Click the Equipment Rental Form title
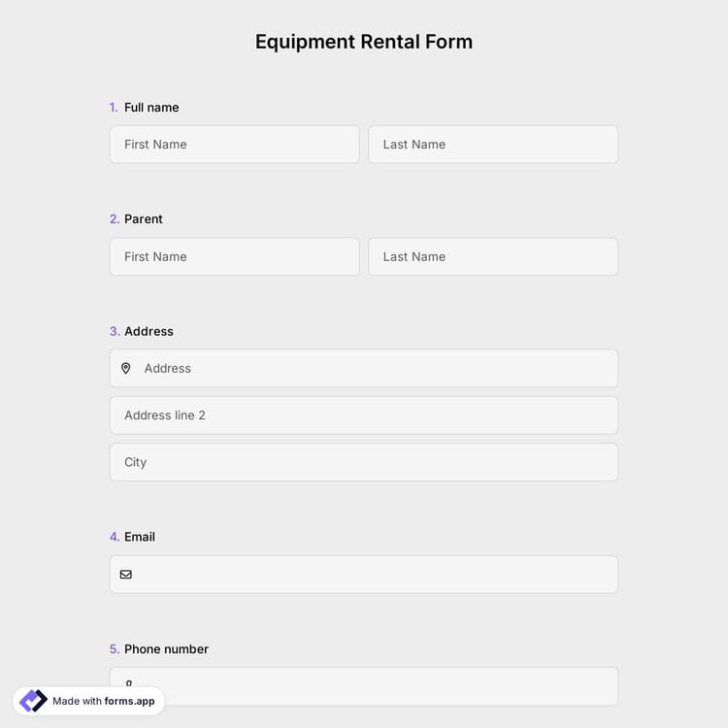Viewport: 728px width, 728px height. pos(364,42)
